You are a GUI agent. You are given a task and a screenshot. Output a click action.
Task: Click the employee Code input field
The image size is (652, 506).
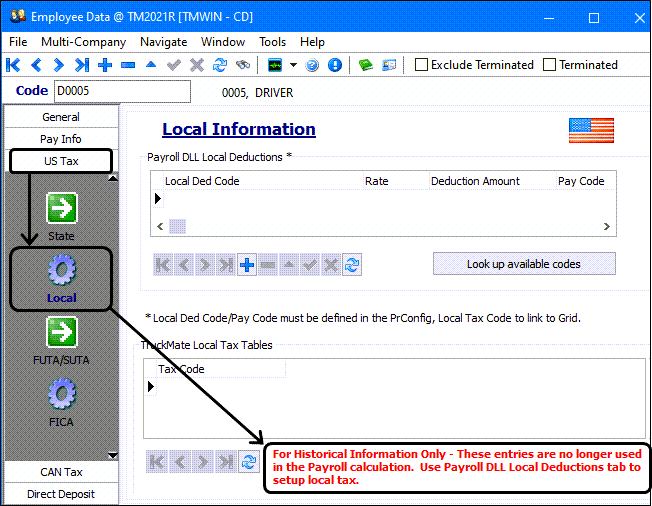coord(121,92)
